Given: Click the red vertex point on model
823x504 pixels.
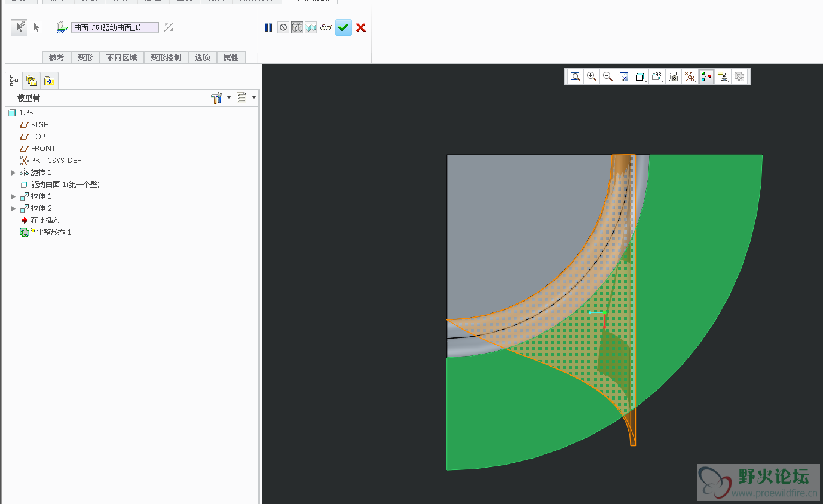Looking at the screenshot, I should tap(604, 327).
